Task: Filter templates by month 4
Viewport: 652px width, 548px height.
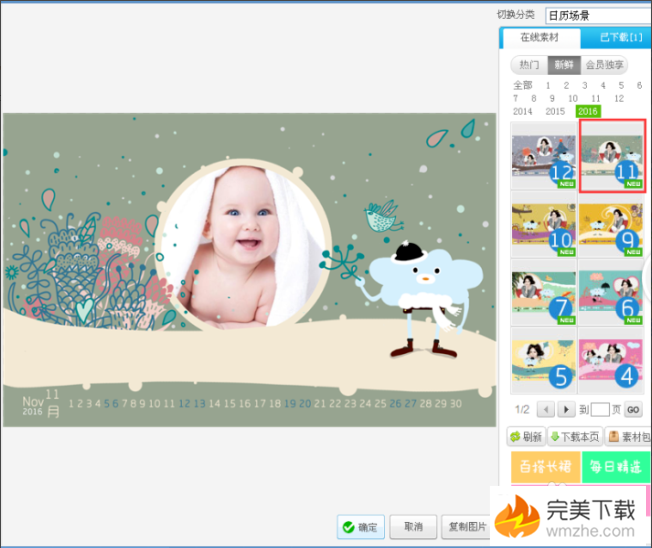Action: [603, 85]
